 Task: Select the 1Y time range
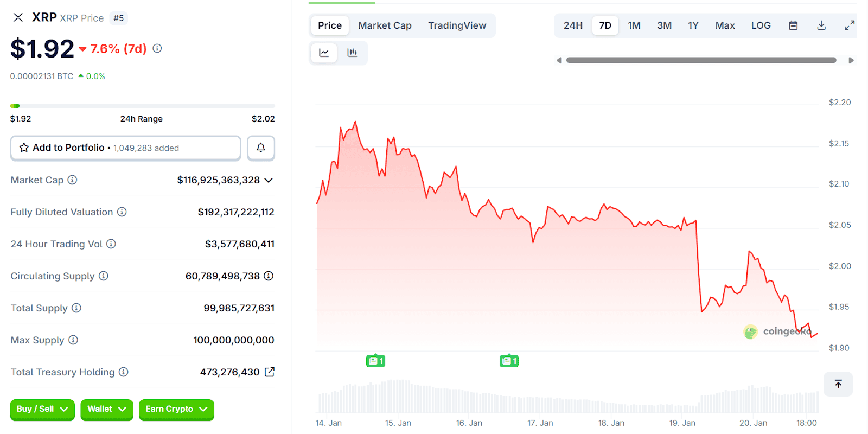[693, 25]
